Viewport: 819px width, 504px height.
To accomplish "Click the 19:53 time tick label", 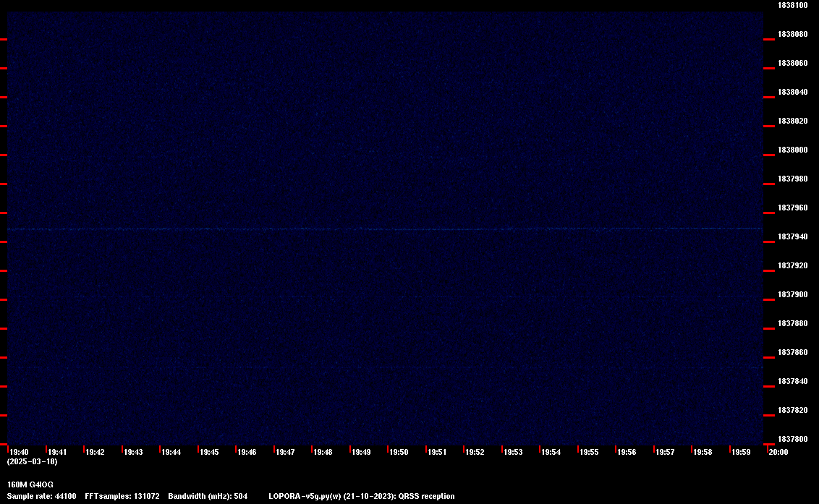I will (x=513, y=452).
